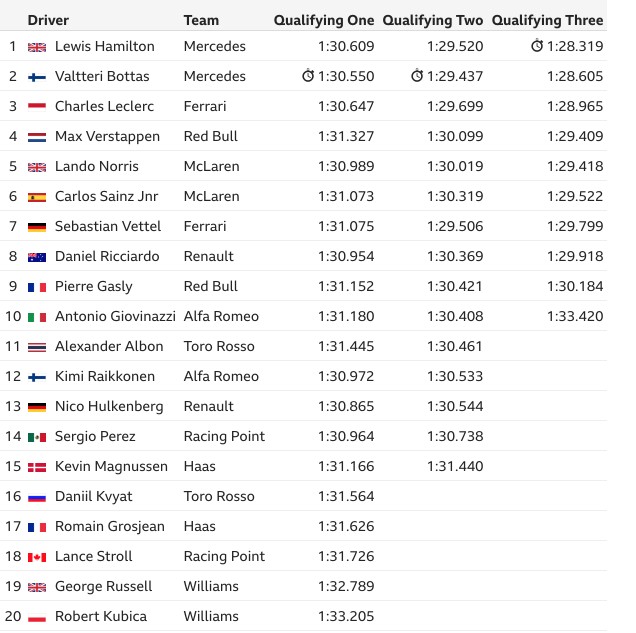Click the Driver column header
Viewport: 636px width, 633px height.
tap(48, 20)
